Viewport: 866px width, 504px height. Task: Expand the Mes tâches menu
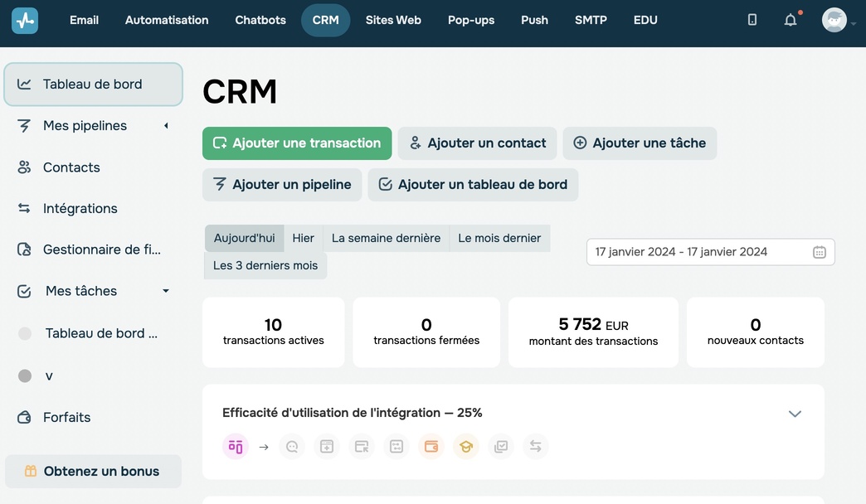coord(165,291)
